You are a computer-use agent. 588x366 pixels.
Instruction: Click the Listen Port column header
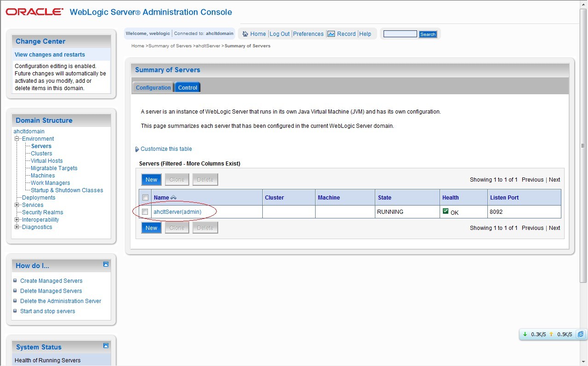pos(504,198)
